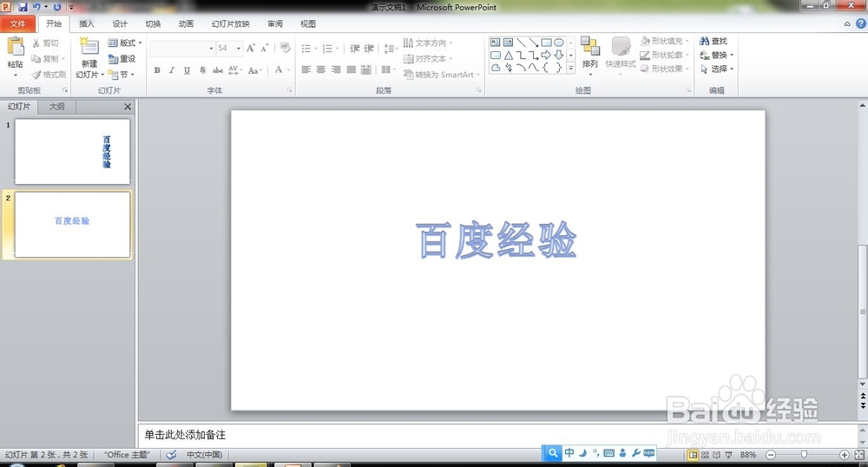Select slide 1 thumbnail
Viewport: 868px width, 467px height.
pos(72,151)
